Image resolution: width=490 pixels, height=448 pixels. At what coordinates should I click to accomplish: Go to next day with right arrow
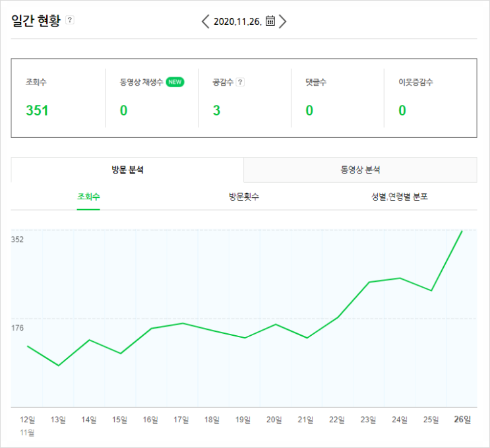click(282, 21)
